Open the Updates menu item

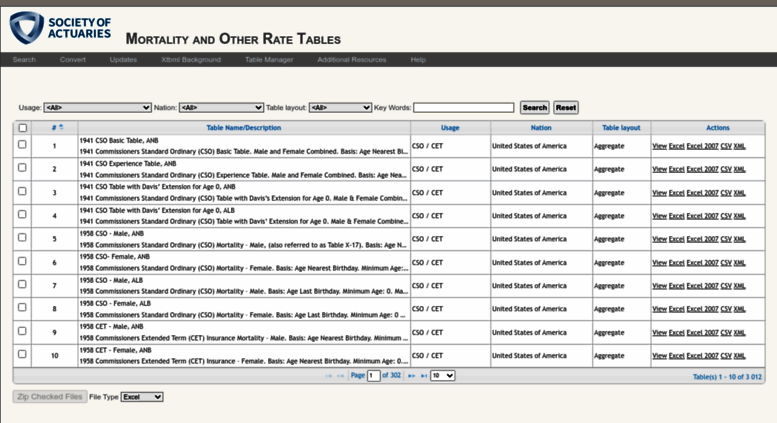tap(123, 59)
